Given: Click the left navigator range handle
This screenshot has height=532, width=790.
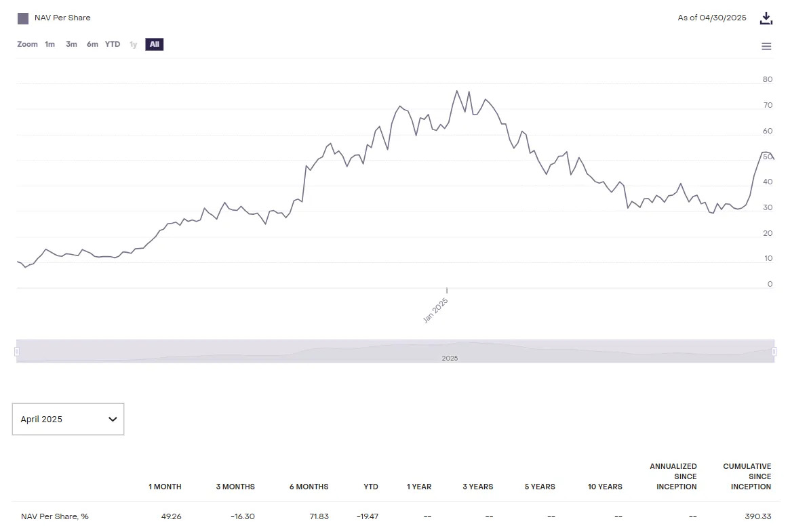Looking at the screenshot, I should pyautogui.click(x=17, y=351).
